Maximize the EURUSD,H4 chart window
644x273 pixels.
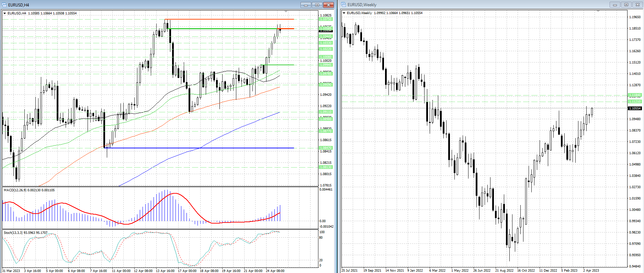coord(317,5)
